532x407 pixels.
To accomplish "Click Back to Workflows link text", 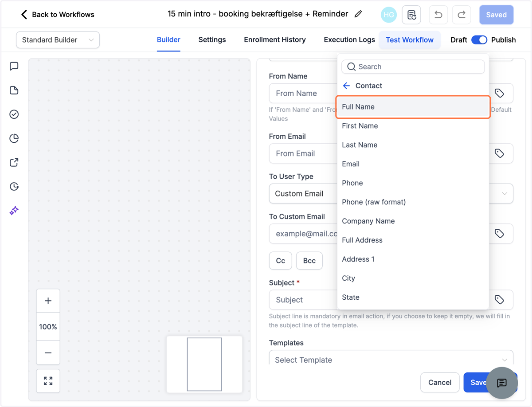I will tap(63, 15).
